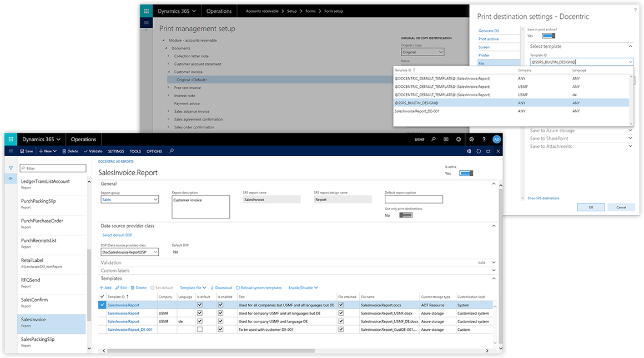Click the DOCENTRIC AX REPORTS breadcrumb link
The image size is (644, 358).
tap(116, 162)
